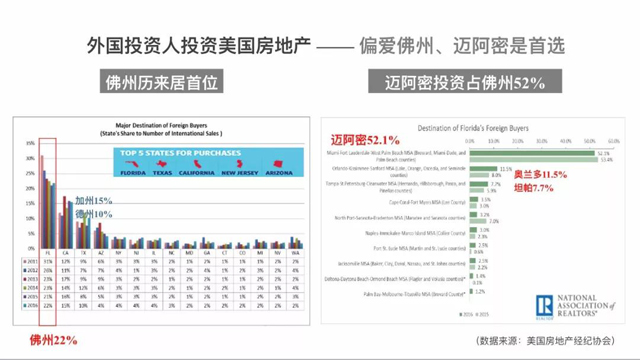Image resolution: width=640 pixels, height=360 pixels.
Task: Click the FL column header in table
Action: 48,253
